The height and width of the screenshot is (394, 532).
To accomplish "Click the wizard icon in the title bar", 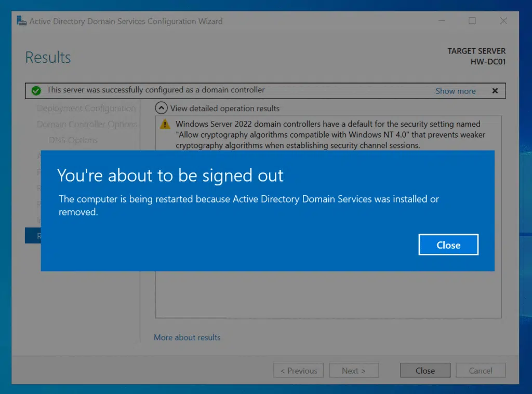I will (x=21, y=21).
